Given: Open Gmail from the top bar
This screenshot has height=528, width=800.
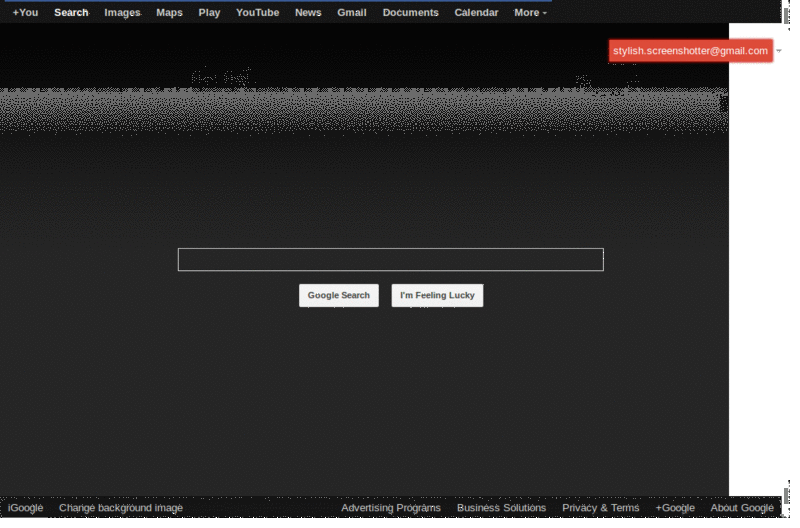Looking at the screenshot, I should pos(352,13).
